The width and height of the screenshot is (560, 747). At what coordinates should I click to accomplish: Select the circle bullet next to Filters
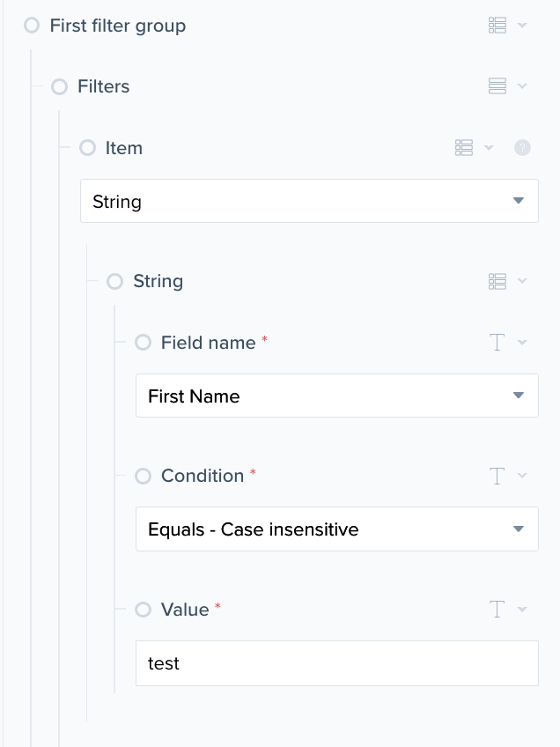tap(60, 86)
